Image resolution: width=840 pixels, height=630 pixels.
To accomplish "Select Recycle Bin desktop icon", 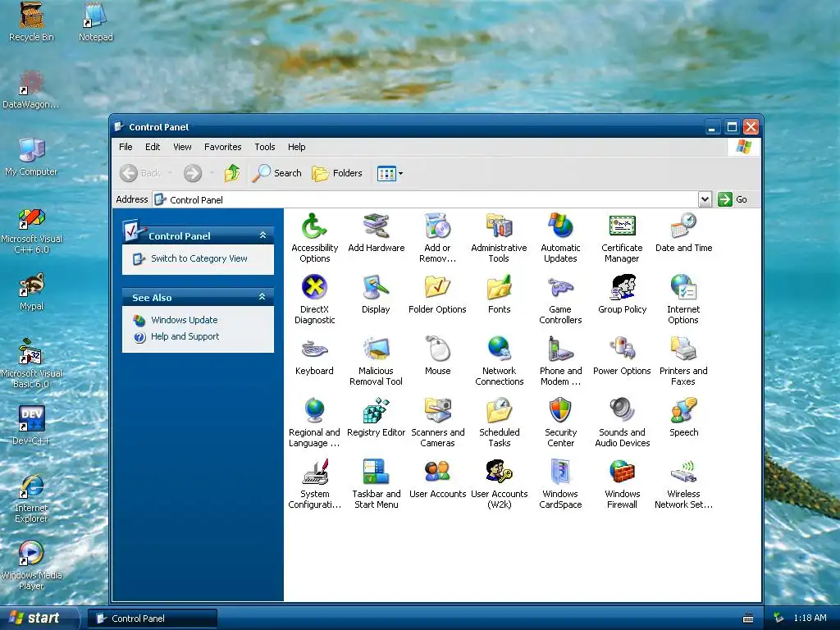I will [32, 22].
